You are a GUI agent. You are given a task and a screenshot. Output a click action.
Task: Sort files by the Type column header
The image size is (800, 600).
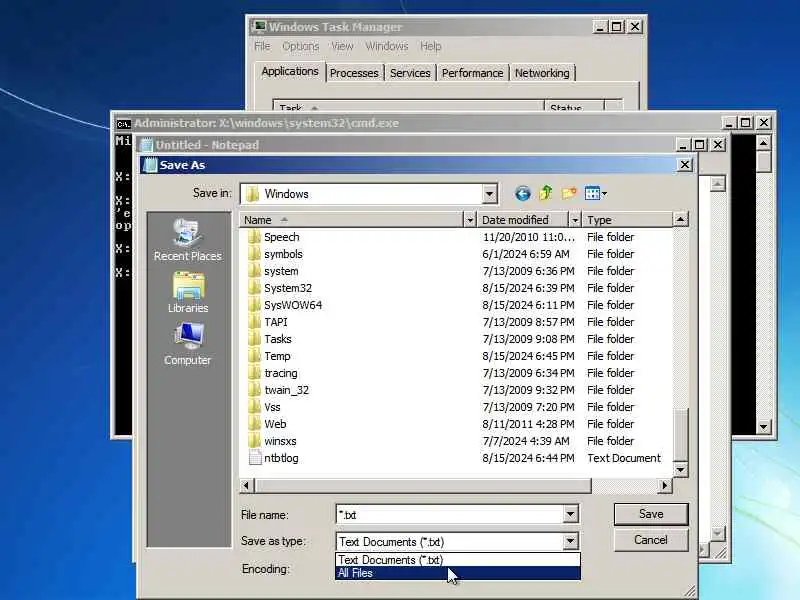[x=628, y=220]
